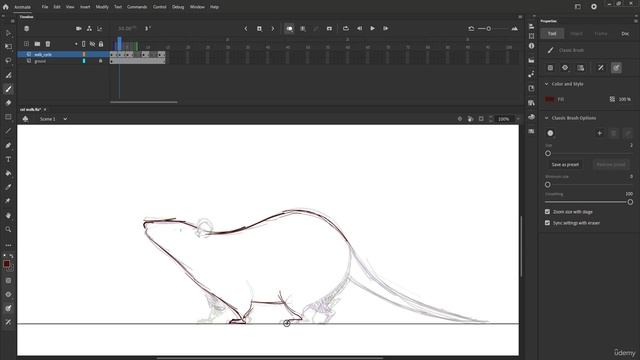This screenshot has width=640, height=360.
Task: Click the brush Size slider handle
Action: tap(548, 153)
